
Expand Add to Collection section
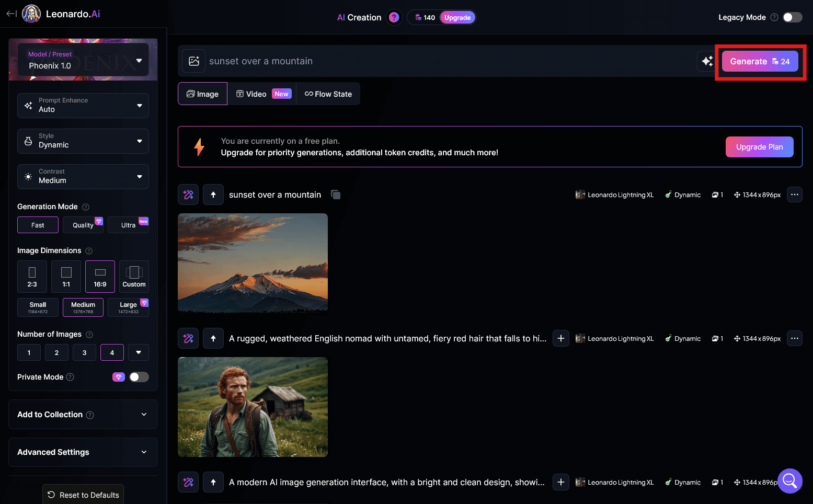(x=83, y=415)
